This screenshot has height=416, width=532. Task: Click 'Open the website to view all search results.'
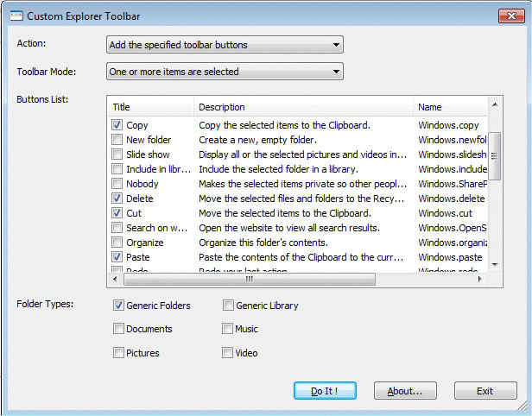(289, 228)
